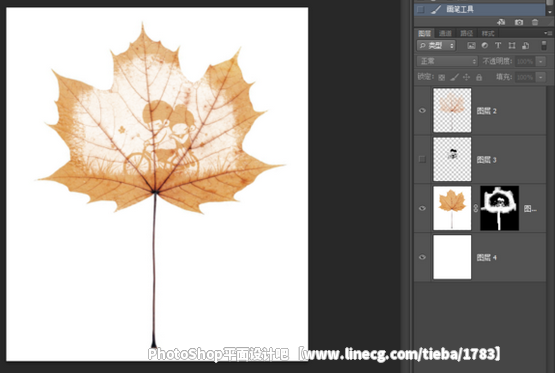This screenshot has width=556, height=373.
Task: Select the layer mask thumbnail of leaf layer
Action: pyautogui.click(x=500, y=208)
